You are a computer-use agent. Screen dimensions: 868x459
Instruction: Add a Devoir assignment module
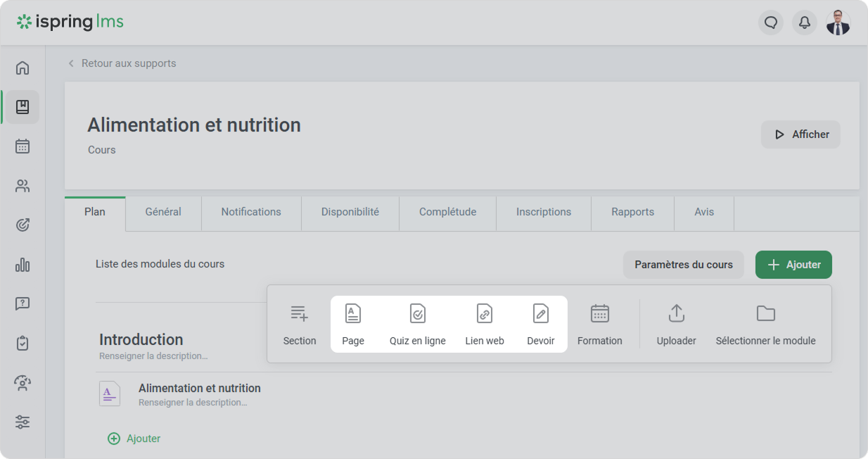tap(540, 314)
